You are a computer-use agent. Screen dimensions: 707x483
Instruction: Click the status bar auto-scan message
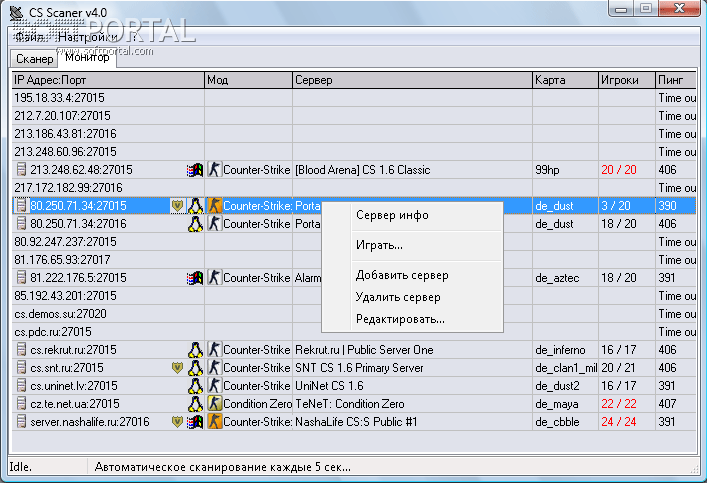[223, 467]
